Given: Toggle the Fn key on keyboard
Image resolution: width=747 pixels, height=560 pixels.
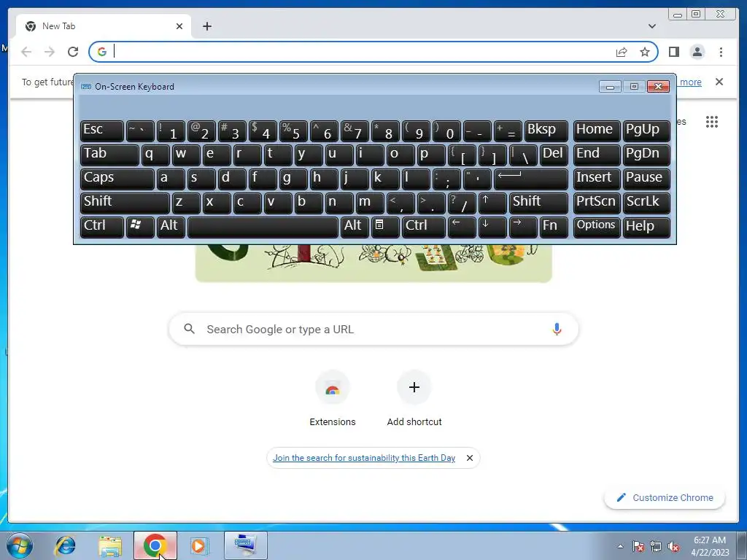Looking at the screenshot, I should click(554, 227).
